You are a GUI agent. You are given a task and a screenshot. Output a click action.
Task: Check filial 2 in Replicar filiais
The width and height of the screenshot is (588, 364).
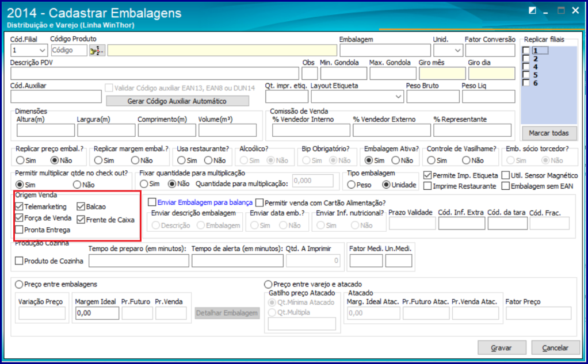click(x=526, y=59)
